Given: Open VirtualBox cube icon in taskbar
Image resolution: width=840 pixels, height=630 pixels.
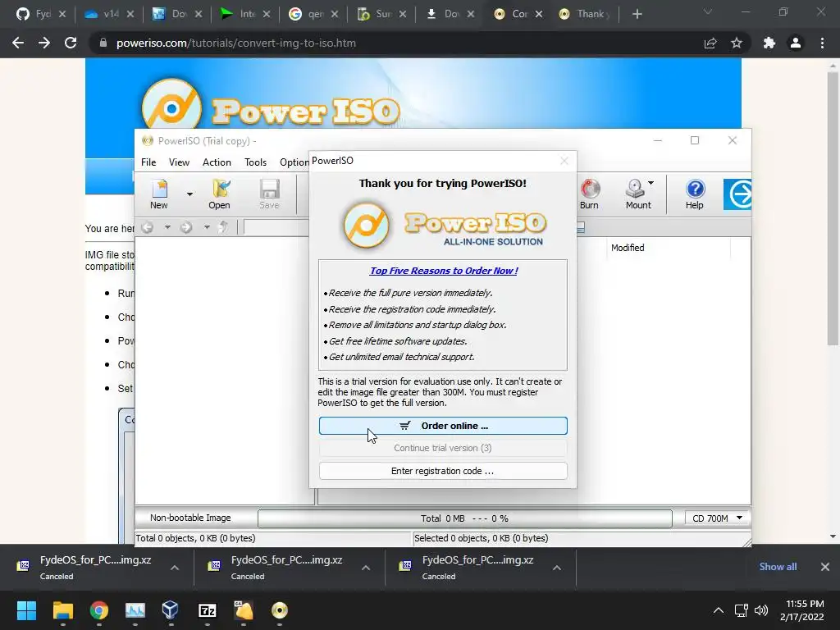Looking at the screenshot, I should tap(171, 610).
